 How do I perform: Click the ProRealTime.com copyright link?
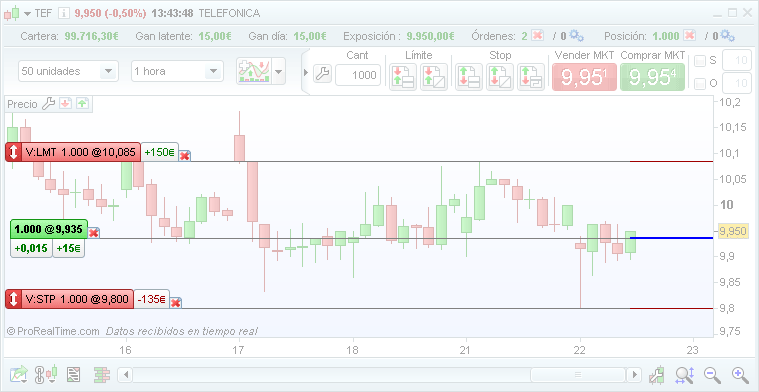[53, 332]
